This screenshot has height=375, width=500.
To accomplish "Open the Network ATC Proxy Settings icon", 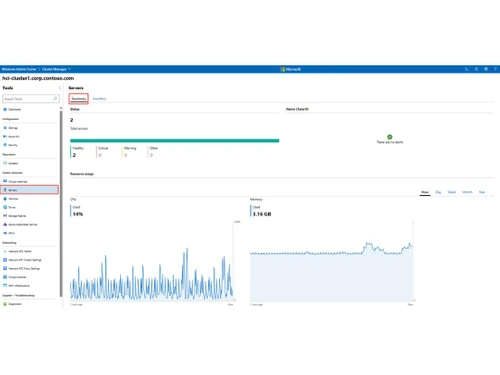I will 5,268.
